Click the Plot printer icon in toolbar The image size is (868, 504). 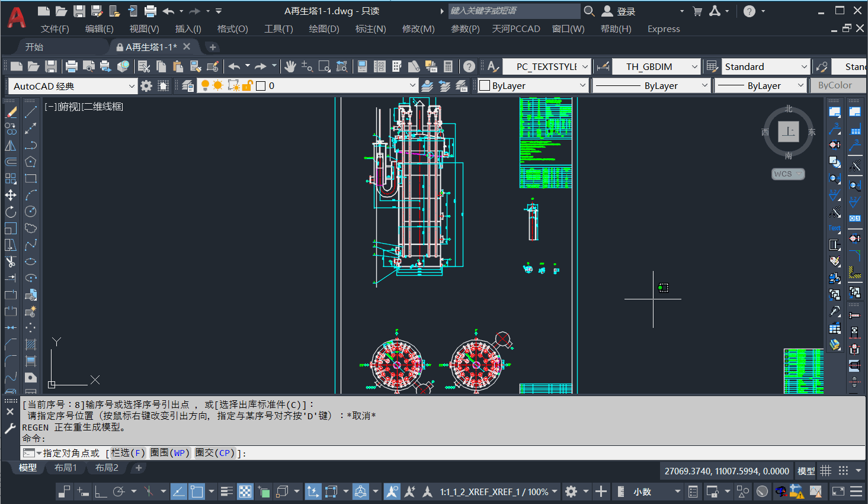(72, 66)
